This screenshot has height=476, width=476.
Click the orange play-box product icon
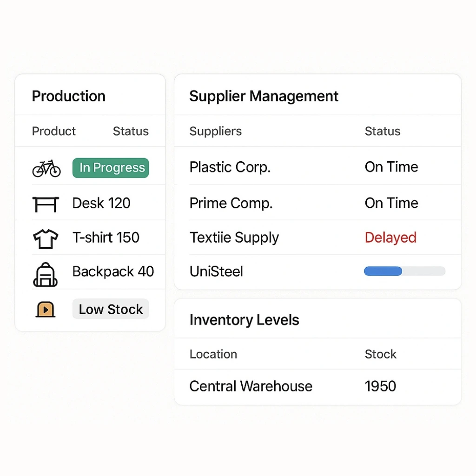click(46, 310)
